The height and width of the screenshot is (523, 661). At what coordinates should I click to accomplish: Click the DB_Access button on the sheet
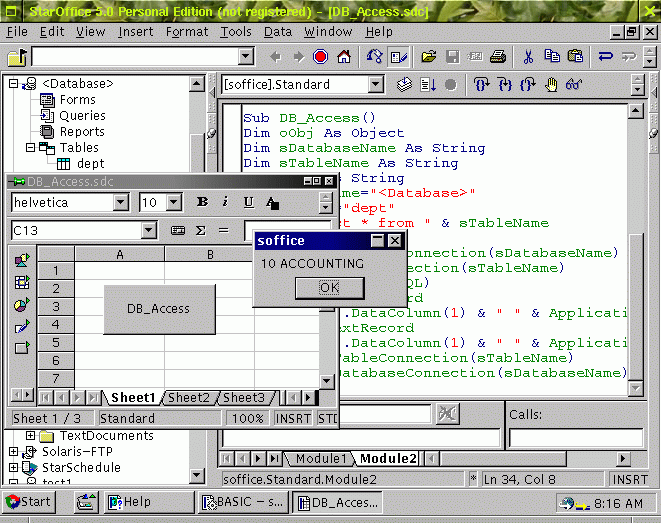[159, 309]
